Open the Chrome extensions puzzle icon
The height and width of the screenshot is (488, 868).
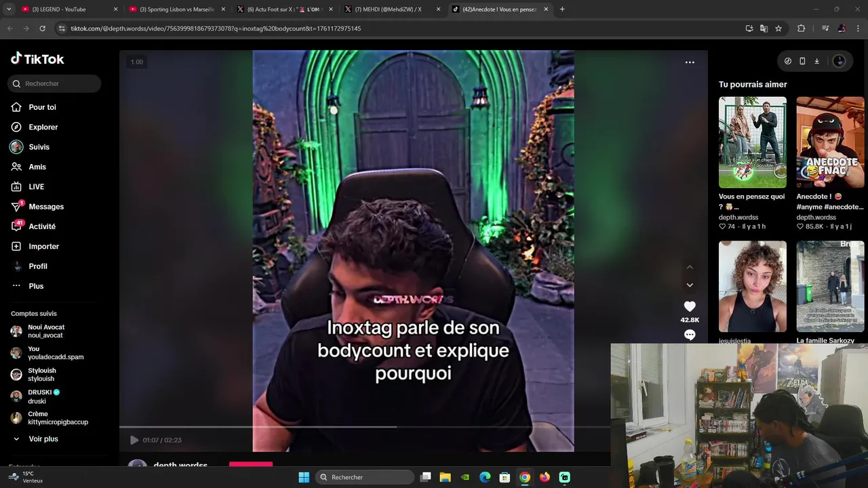pyautogui.click(x=801, y=28)
